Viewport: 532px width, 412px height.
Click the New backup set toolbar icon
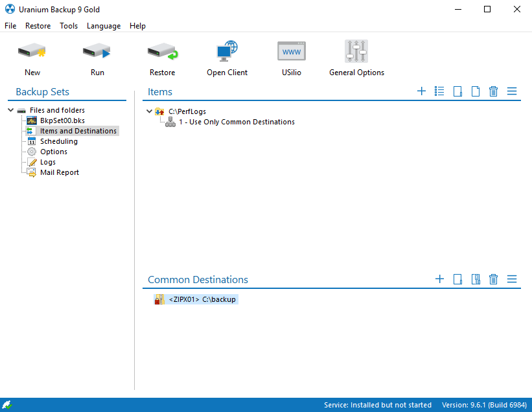(32, 51)
